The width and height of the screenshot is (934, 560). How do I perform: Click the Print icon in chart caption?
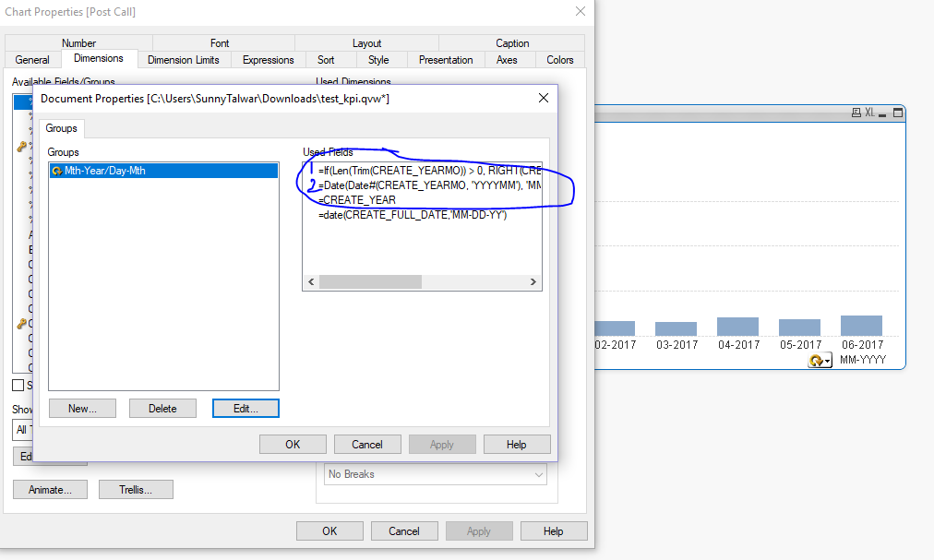856,113
